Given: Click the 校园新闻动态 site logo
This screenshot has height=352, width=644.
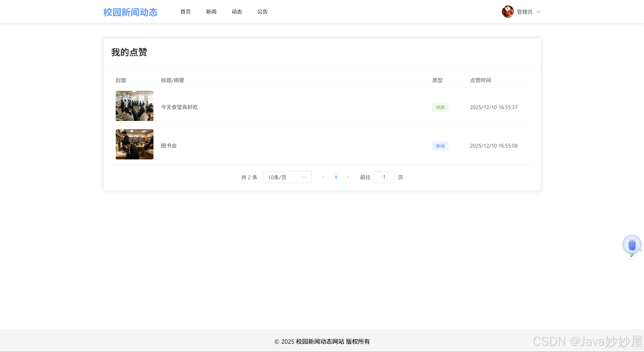Looking at the screenshot, I should click(130, 12).
